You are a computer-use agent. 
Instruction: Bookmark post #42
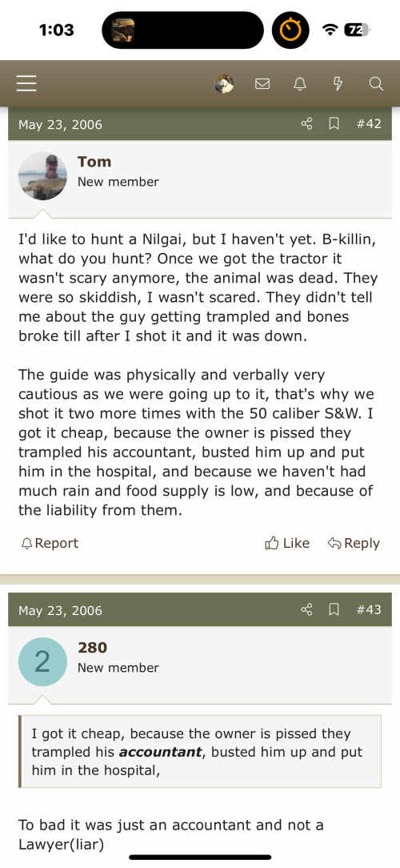(334, 123)
